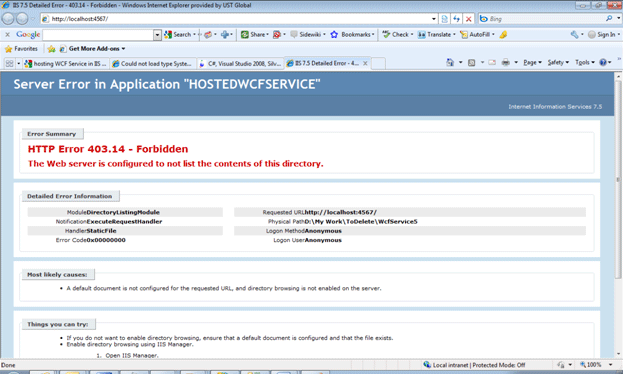Expand the address bar URL history dropdown
This screenshot has height=374, width=623.
pyautogui.click(x=434, y=19)
